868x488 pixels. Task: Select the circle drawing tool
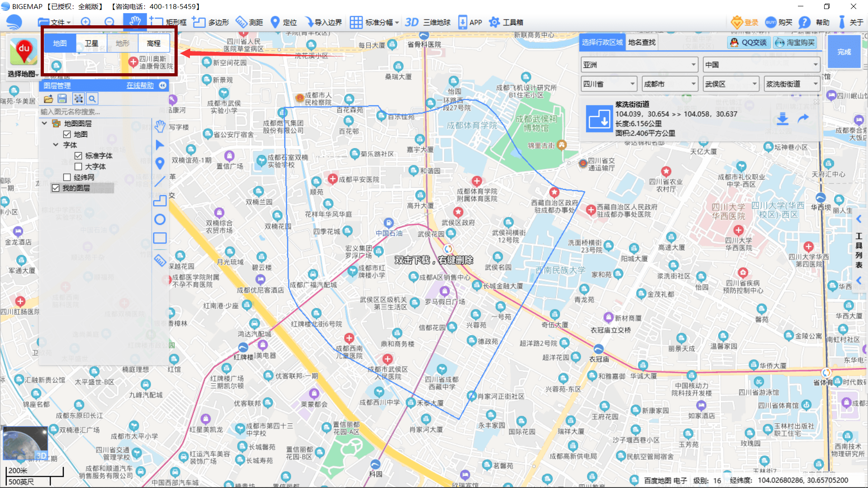(x=160, y=220)
